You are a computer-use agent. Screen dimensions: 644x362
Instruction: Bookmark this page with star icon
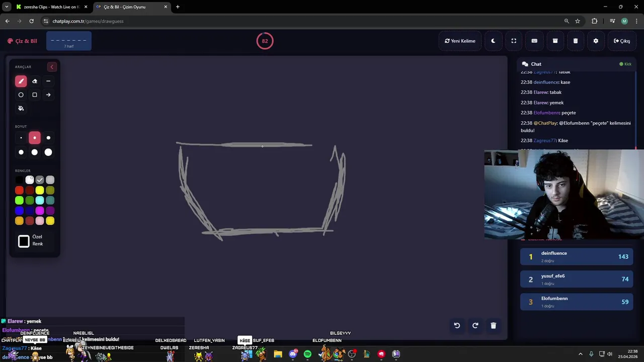coord(578,21)
